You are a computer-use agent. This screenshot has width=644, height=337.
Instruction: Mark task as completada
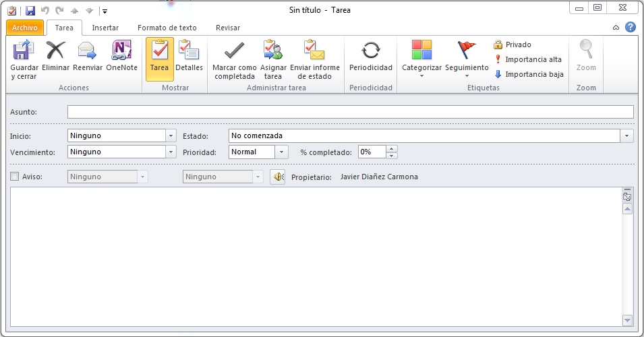click(x=235, y=60)
